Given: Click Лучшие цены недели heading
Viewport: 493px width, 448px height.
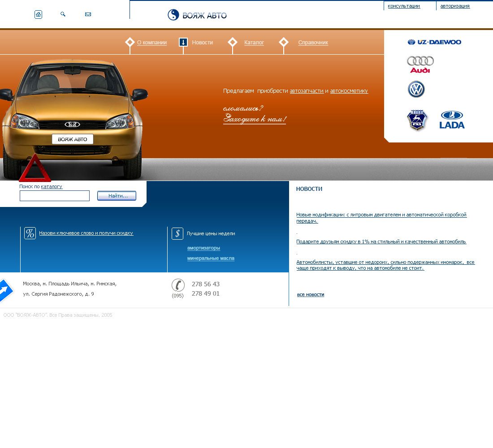Looking at the screenshot, I should pyautogui.click(x=211, y=233).
